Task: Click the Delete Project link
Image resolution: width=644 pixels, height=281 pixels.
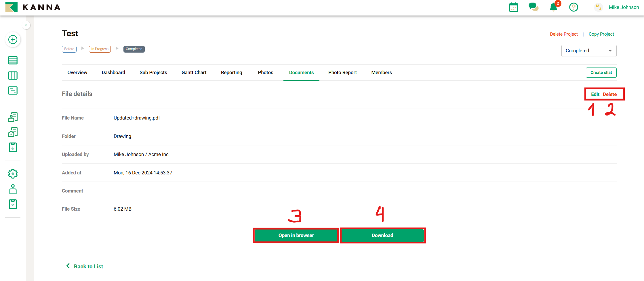Action: coord(563,34)
